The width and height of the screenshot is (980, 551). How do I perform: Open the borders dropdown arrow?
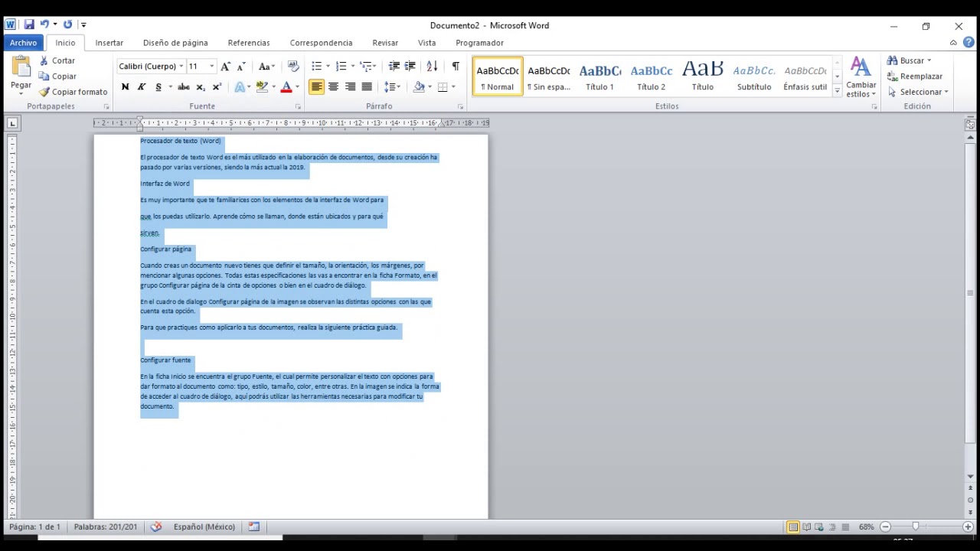453,86
